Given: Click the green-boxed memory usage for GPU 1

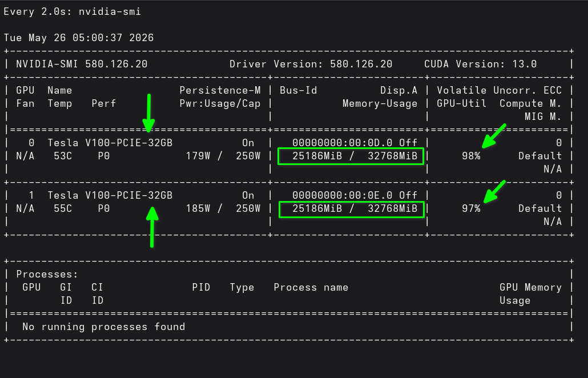Looking at the screenshot, I should 352,209.
